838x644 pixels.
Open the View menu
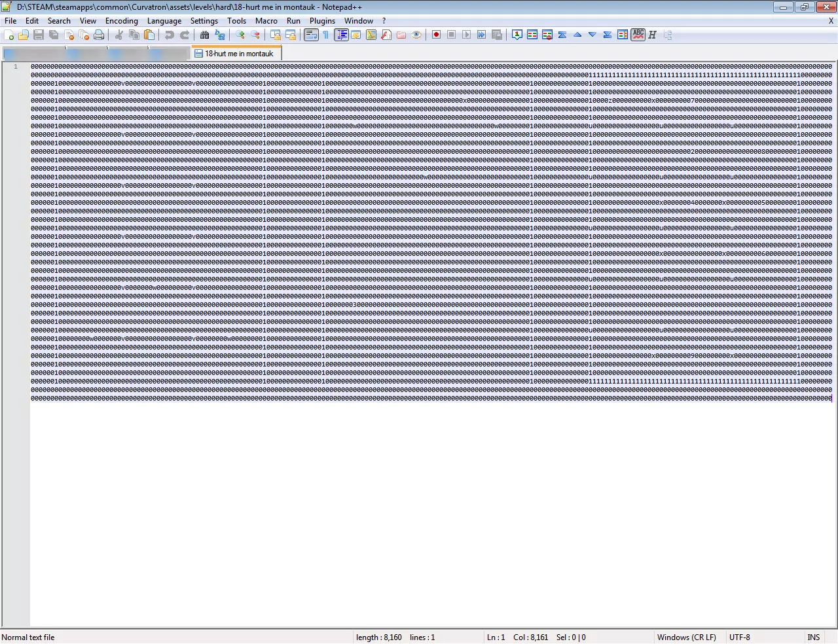(x=88, y=21)
